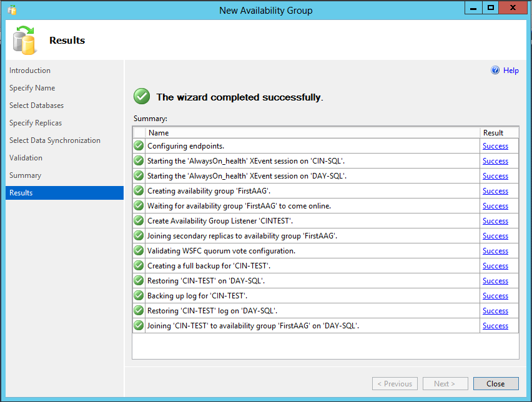This screenshot has width=532, height=402.
Task: Open the Success link for Configuring endpoints
Action: coord(495,146)
